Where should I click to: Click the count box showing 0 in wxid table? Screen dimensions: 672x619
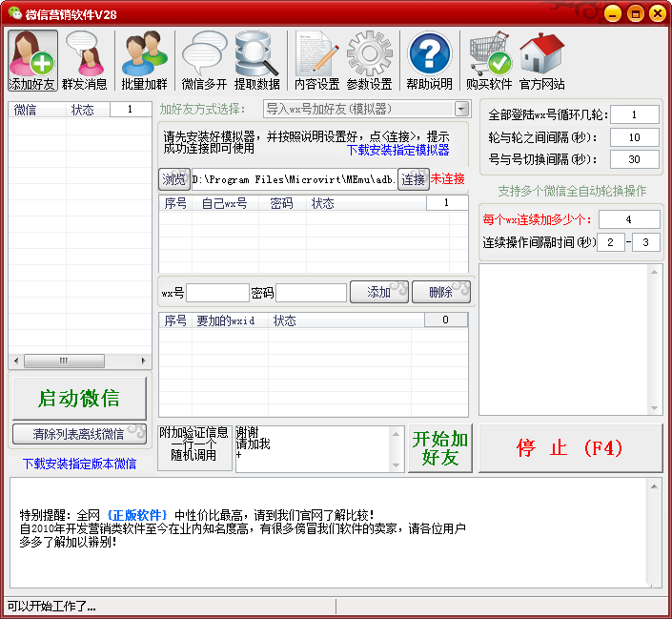click(x=446, y=320)
